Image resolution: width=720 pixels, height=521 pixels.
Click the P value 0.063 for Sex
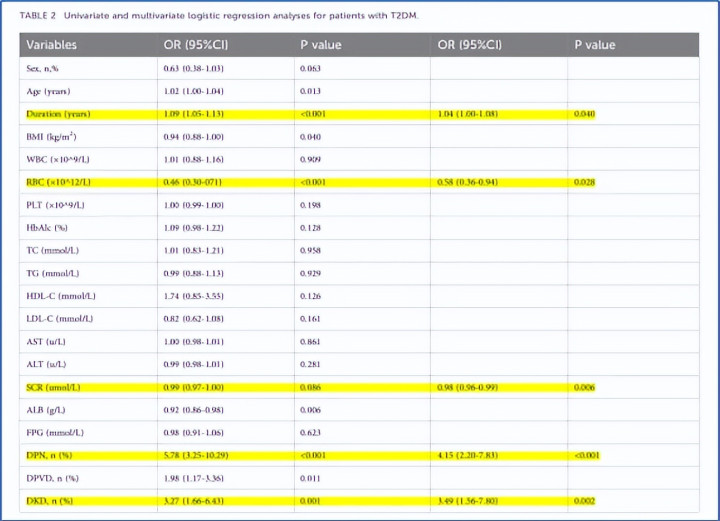[312, 68]
